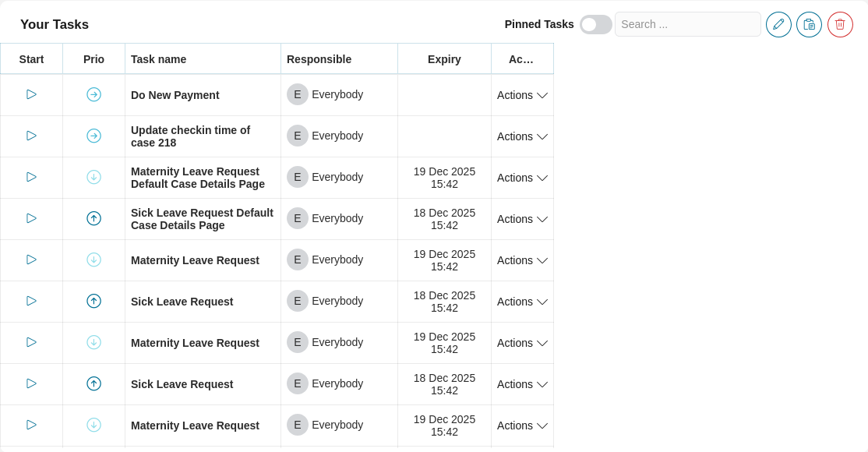Expand Actions for Update checkin time of case 218
868x452 pixels.
(522, 136)
